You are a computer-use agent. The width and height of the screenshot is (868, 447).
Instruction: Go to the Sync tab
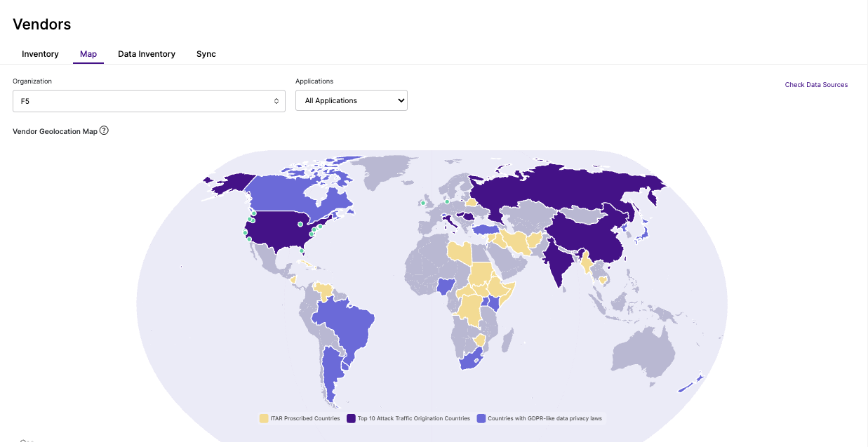206,54
